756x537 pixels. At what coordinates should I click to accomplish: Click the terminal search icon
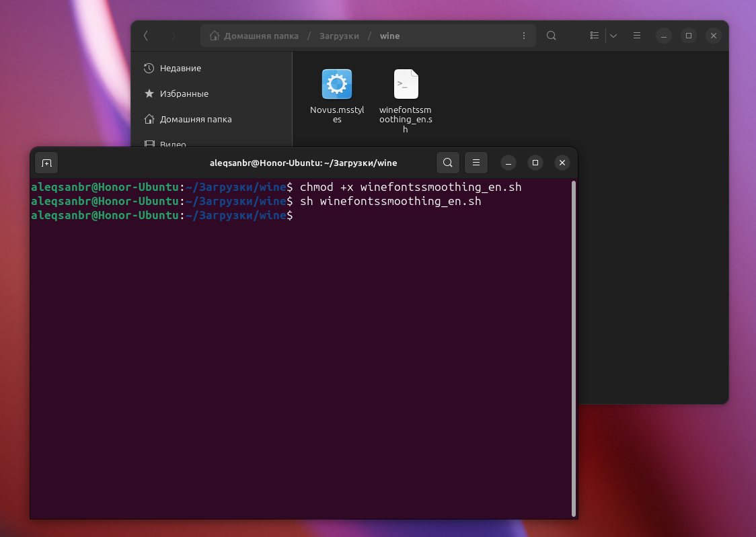pyautogui.click(x=448, y=163)
